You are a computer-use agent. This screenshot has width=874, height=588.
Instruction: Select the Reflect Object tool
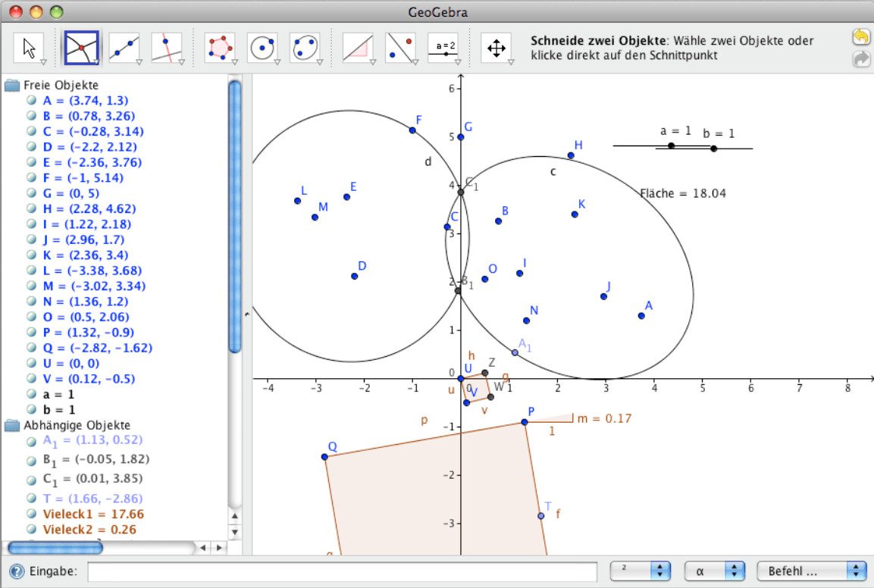pyautogui.click(x=401, y=46)
